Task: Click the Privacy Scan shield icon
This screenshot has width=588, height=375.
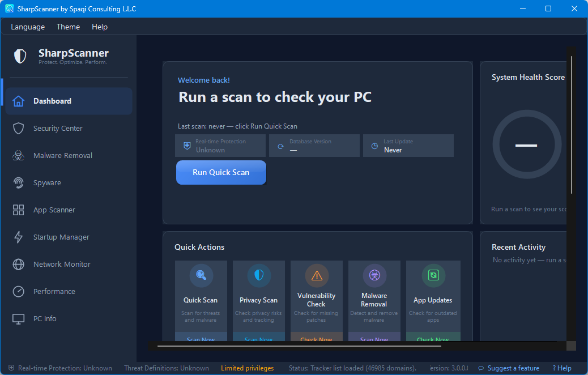Action: (259, 275)
